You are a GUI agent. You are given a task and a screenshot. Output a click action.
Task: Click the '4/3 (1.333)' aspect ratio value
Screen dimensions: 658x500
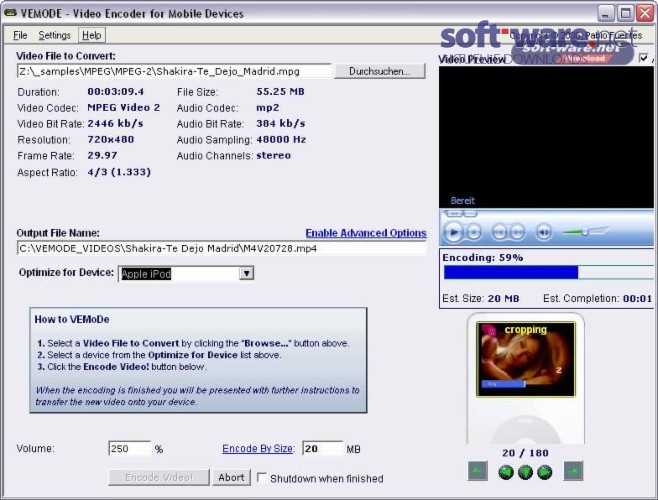pyautogui.click(x=119, y=172)
